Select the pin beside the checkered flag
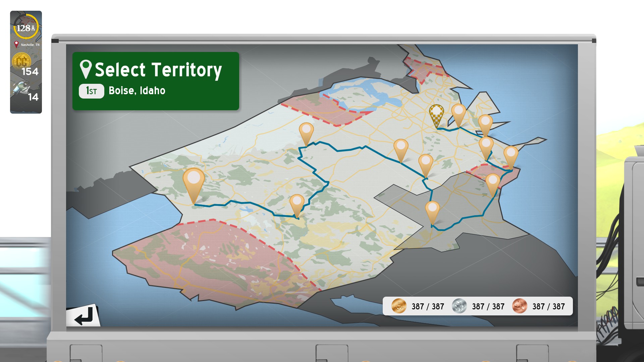Viewport: 644px width, 362px height. pos(459,112)
